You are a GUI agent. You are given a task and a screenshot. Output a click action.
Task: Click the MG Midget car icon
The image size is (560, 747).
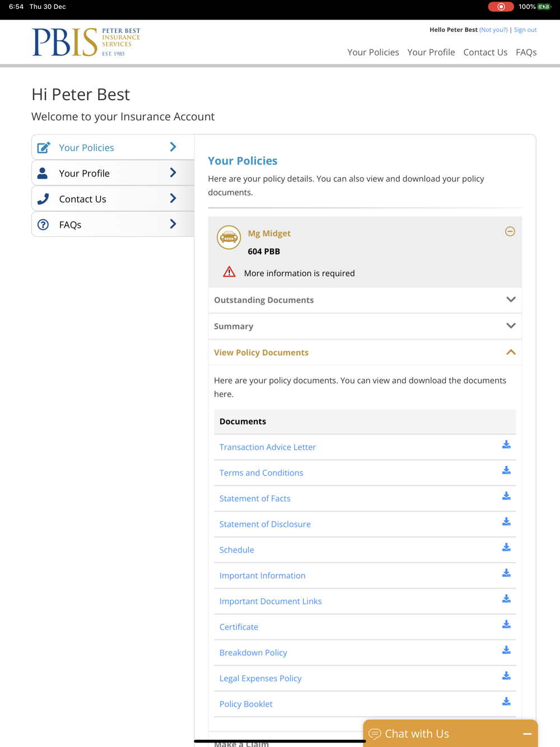click(228, 237)
